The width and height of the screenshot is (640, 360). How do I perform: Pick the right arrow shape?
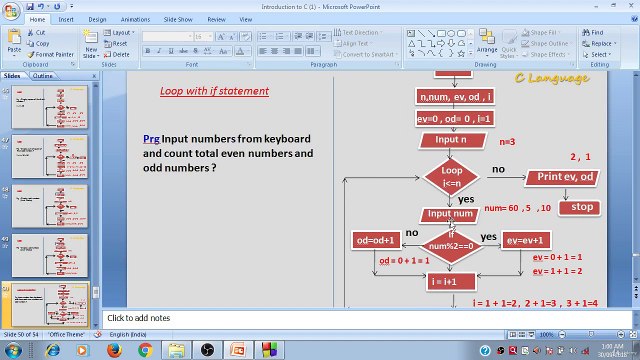[441, 43]
